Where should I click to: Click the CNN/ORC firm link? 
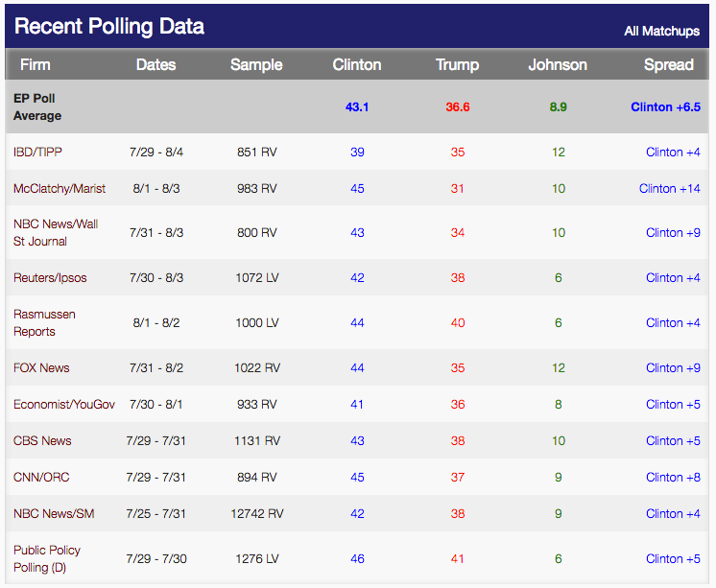click(41, 478)
